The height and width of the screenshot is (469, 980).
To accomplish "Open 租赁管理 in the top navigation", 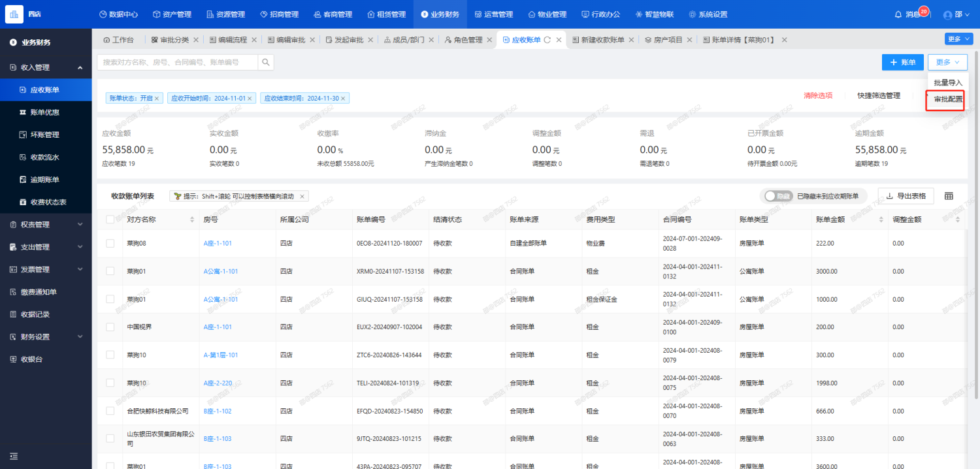I will coord(387,14).
